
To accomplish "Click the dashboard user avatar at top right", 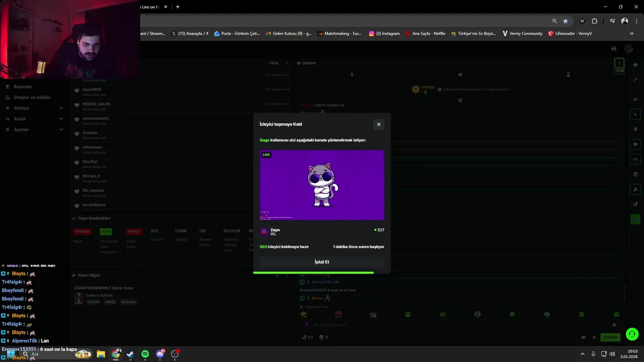I will click(x=628, y=49).
